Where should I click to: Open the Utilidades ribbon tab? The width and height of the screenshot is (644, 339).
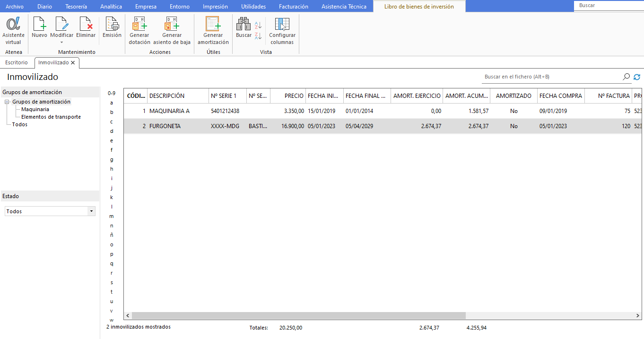click(253, 7)
